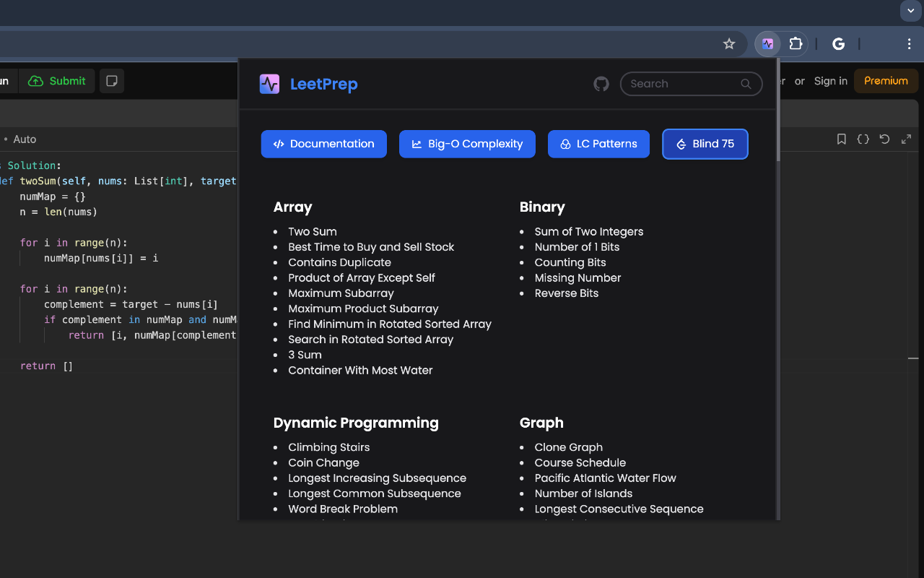Select the Big-O Complexity tab
The image size is (924, 578).
point(467,144)
